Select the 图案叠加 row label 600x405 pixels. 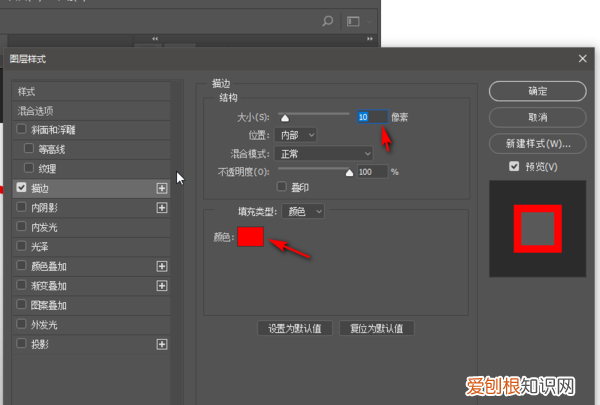pyautogui.click(x=49, y=305)
